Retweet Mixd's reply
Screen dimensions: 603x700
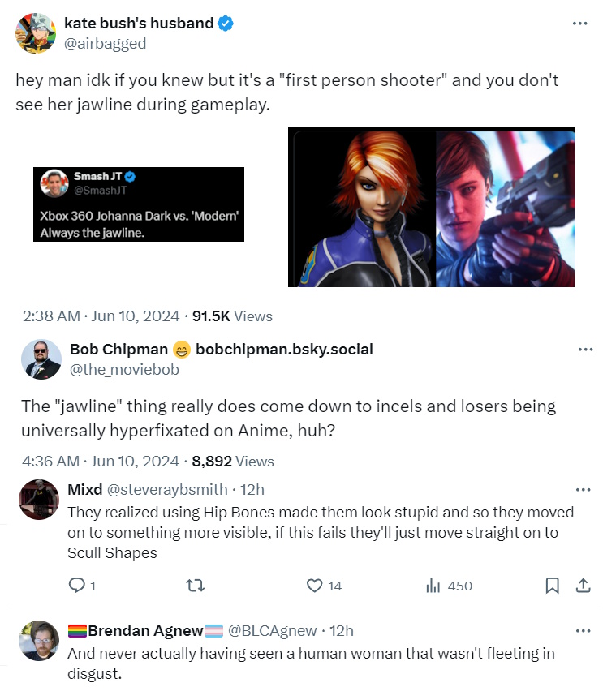(x=196, y=586)
